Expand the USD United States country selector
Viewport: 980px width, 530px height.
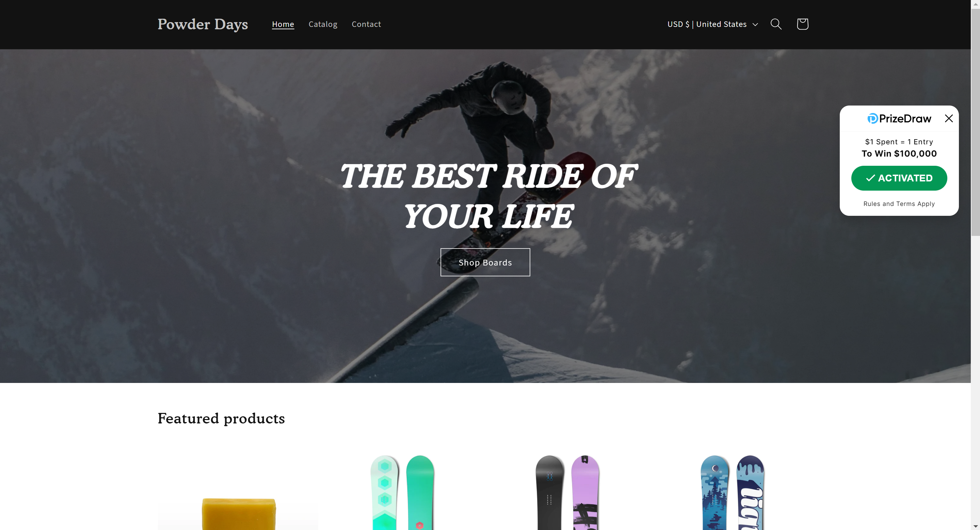712,24
